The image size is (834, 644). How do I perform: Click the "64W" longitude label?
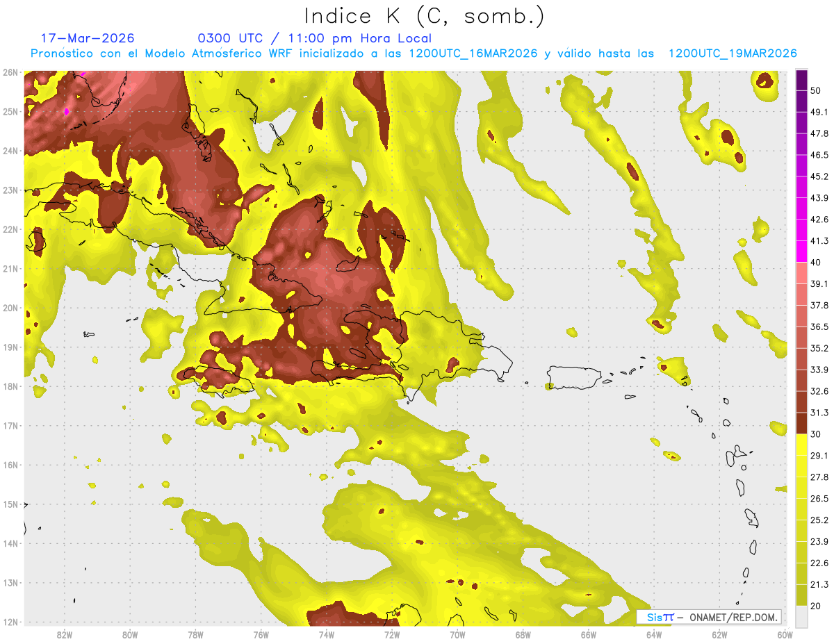click(x=654, y=635)
